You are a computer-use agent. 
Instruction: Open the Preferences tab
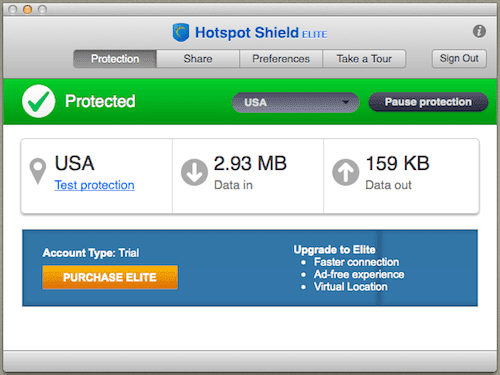281,59
